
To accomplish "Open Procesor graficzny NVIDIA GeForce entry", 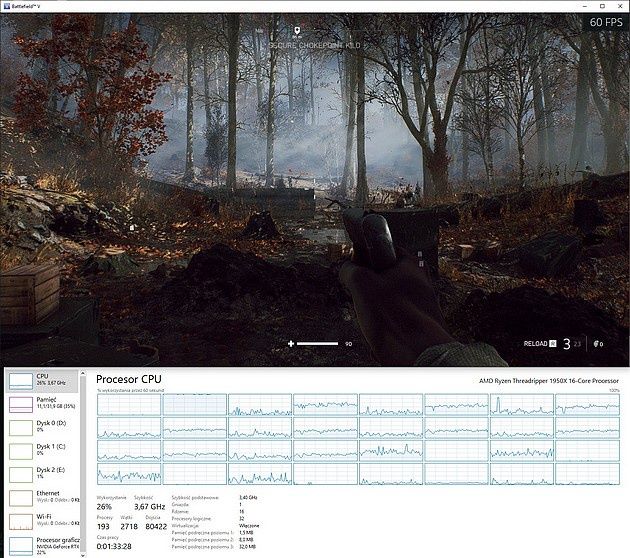I will (42, 546).
